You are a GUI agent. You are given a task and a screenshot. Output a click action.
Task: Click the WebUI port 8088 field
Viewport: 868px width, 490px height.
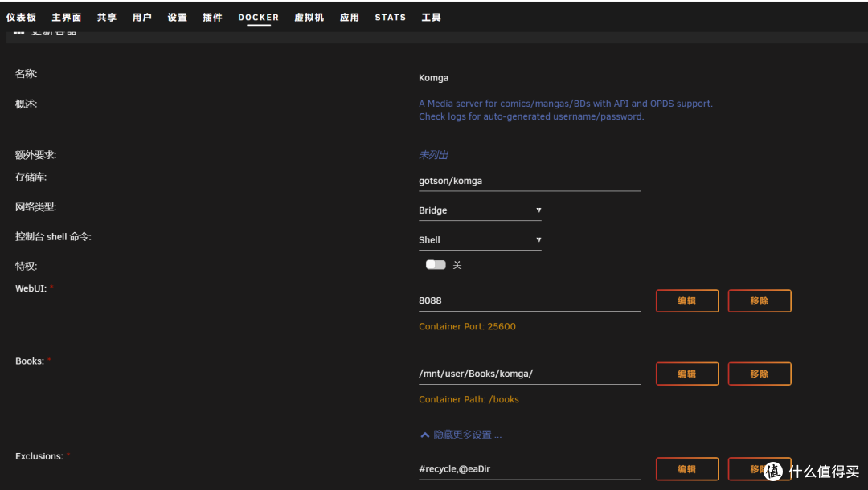[529, 301]
